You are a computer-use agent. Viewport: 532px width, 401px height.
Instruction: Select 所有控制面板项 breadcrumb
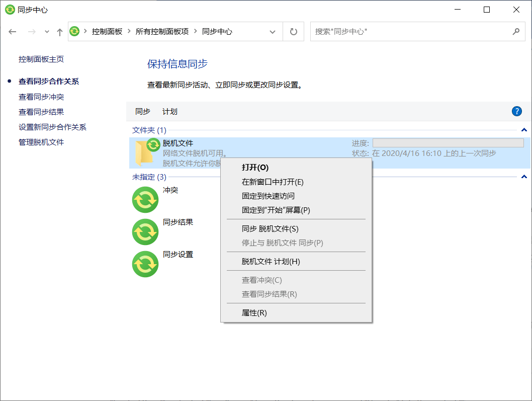[x=162, y=32]
